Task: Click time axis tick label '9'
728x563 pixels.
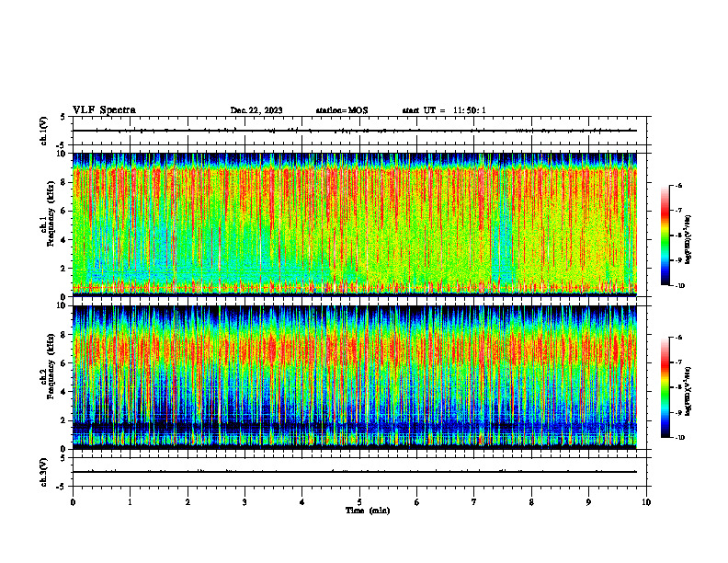Action: 588,502
